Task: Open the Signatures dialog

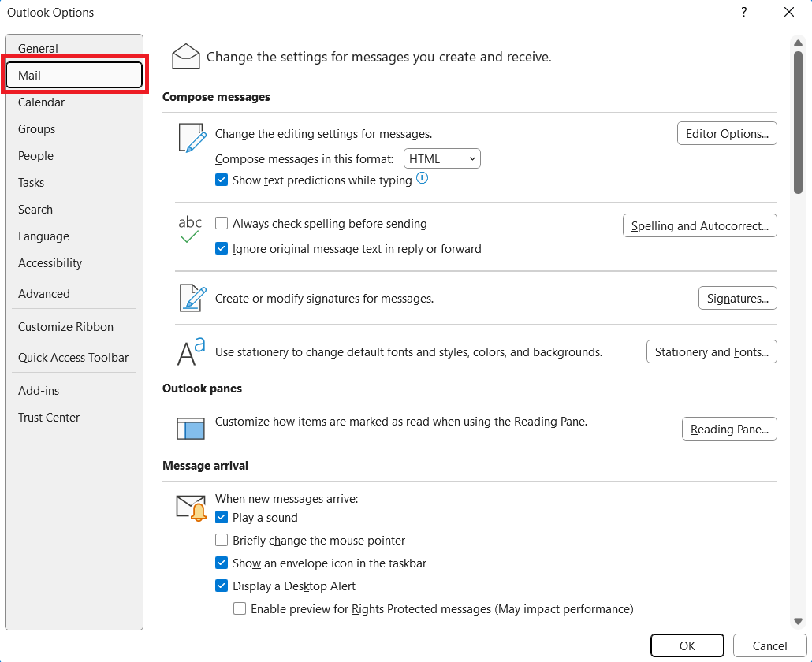Action: pos(737,298)
